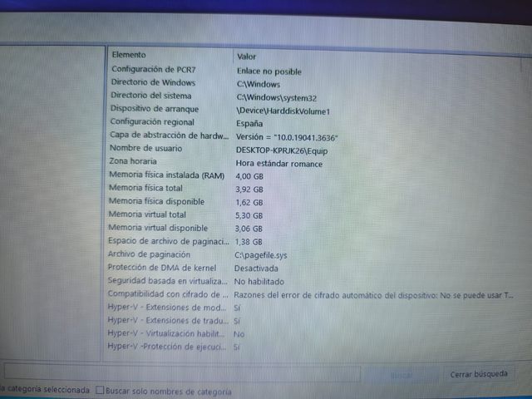
Task: Select the 'Memoria física disponible' row
Action: click(156, 202)
